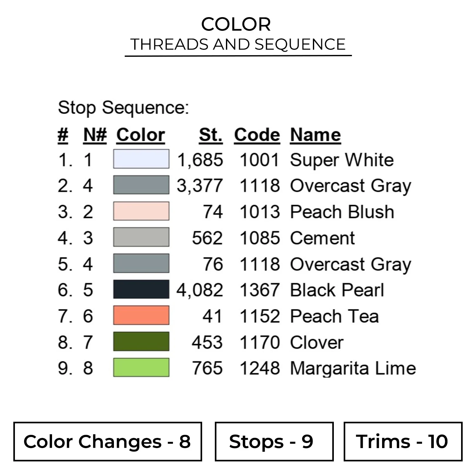This screenshot has width=476, height=476.
Task: Click the Black Pearl color swatch
Action: click(x=141, y=289)
